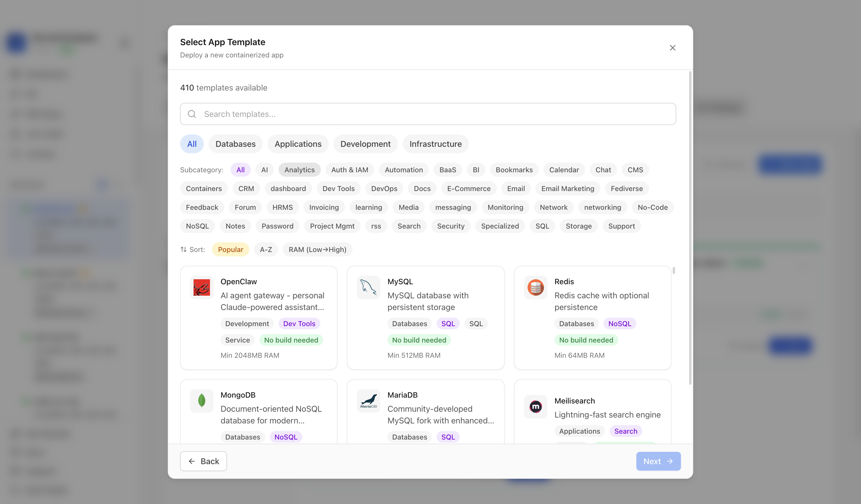Filter by Monitoring subcategory
861x504 pixels.
coord(505,207)
